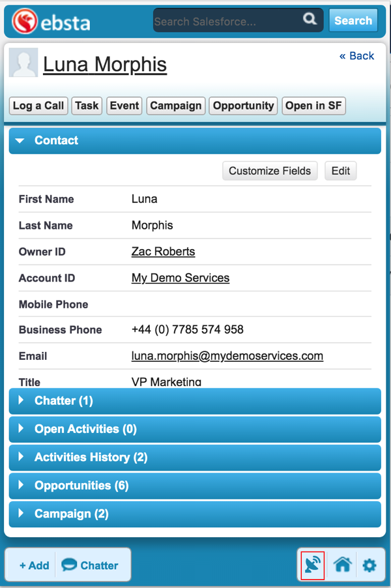Click the magnifying glass search icon

[x=310, y=19]
